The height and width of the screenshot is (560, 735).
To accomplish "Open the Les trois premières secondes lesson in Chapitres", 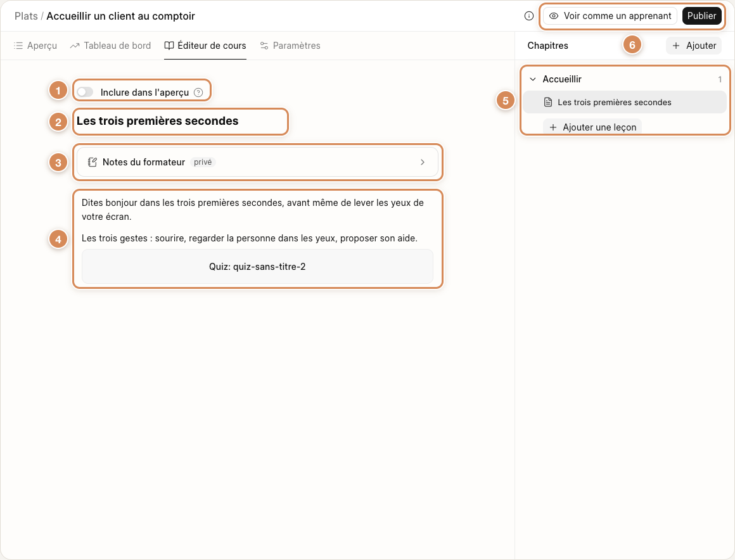I will [624, 102].
